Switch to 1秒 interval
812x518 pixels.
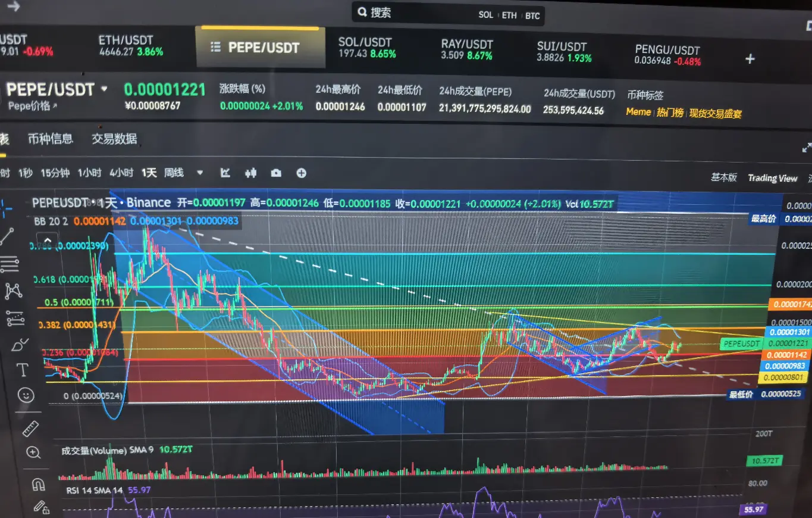pos(25,173)
